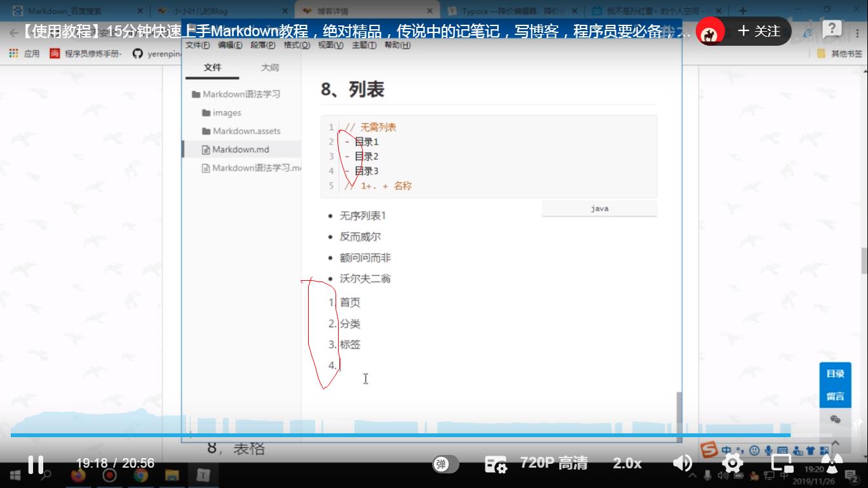Viewport: 868px width, 488px height.
Task: Open danmaku settings icon beside 720P
Action: 496,464
